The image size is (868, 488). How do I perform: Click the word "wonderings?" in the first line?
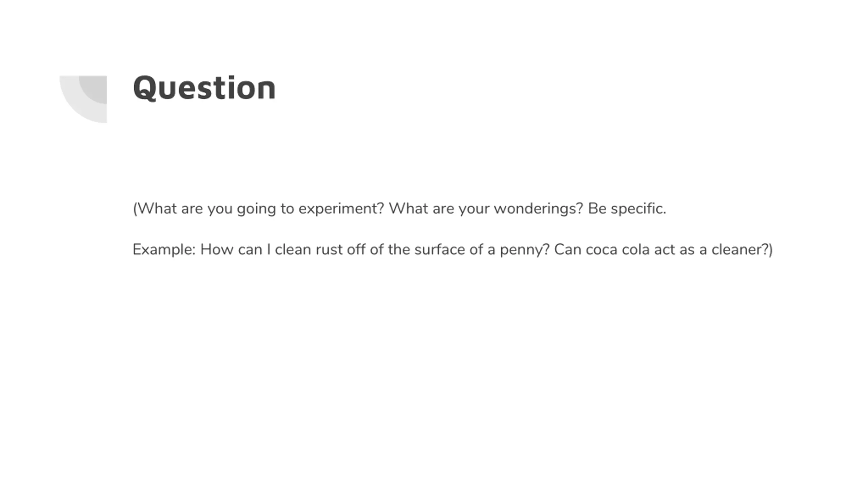(538, 209)
